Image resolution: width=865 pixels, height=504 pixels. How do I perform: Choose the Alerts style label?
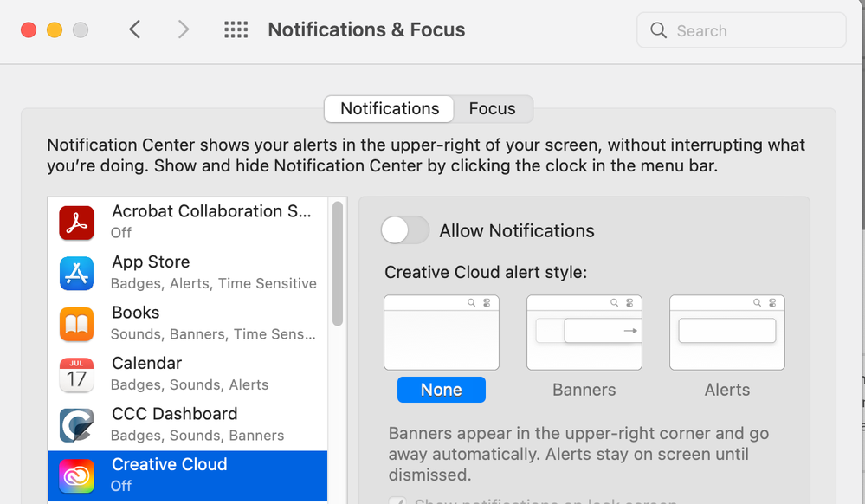point(727,390)
